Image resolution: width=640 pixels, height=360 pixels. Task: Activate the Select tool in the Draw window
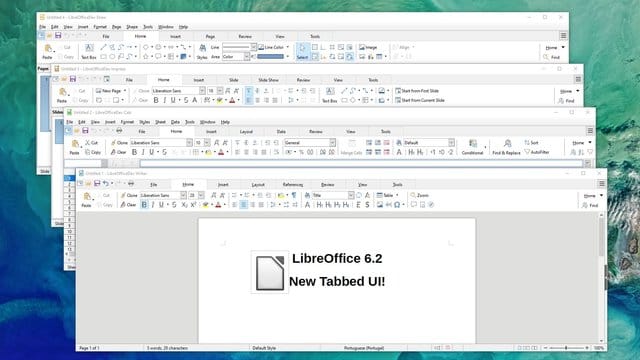[302, 52]
